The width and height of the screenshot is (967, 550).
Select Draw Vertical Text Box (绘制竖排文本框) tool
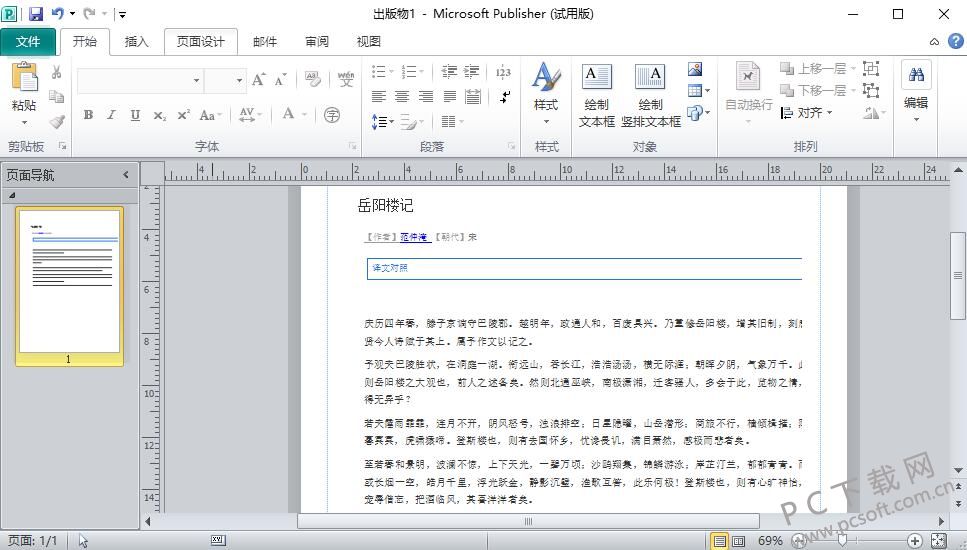click(651, 95)
